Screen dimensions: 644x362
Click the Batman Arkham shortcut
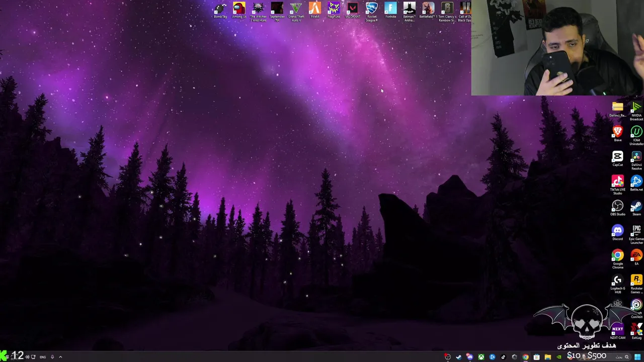pyautogui.click(x=409, y=12)
